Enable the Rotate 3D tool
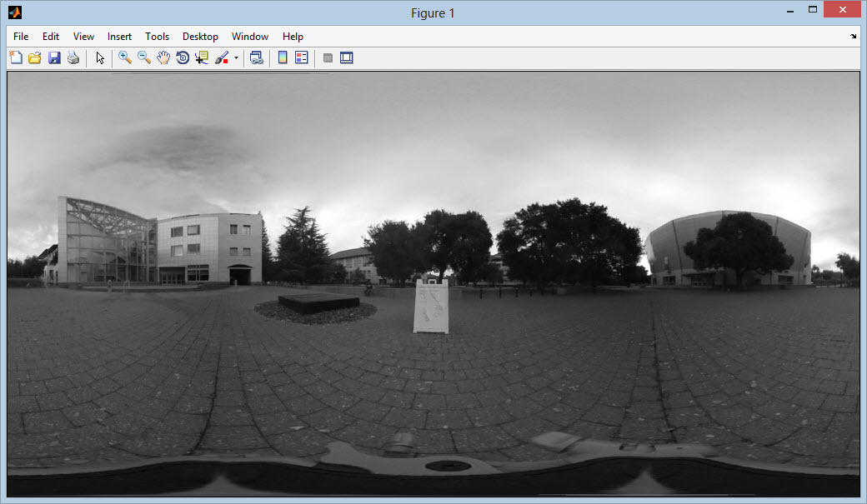Viewport: 867px width, 504px height. tap(183, 57)
